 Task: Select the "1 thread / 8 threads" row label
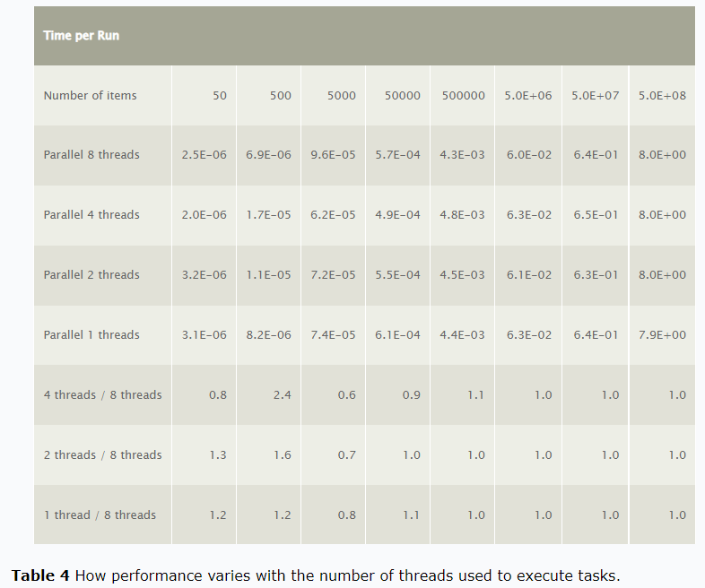pos(100,515)
